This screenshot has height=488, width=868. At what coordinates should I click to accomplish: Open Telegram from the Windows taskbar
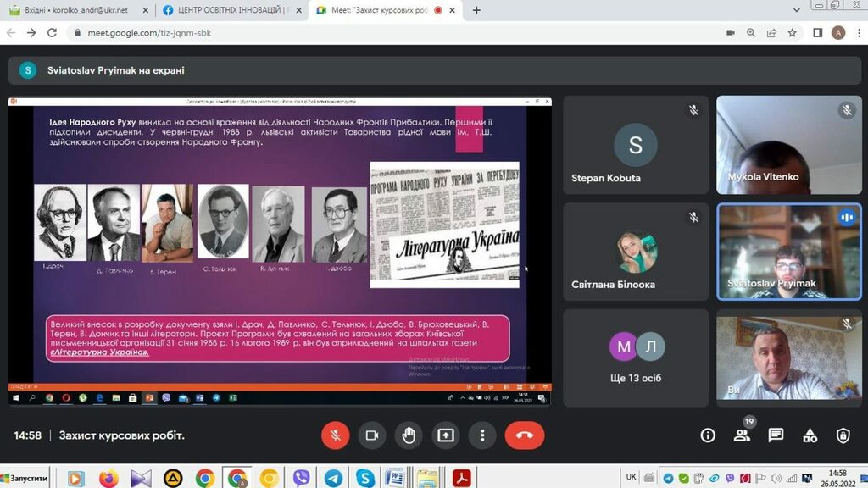(333, 478)
